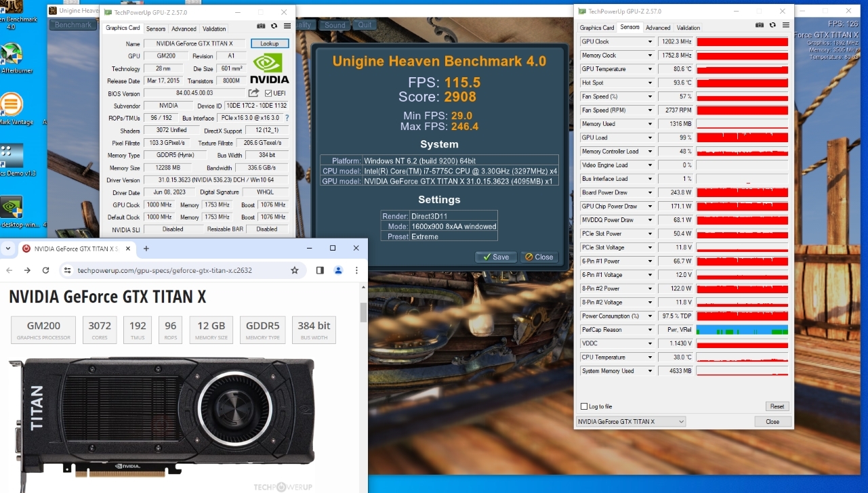Click refresh icon in GPU-Z Sensors window

772,25
